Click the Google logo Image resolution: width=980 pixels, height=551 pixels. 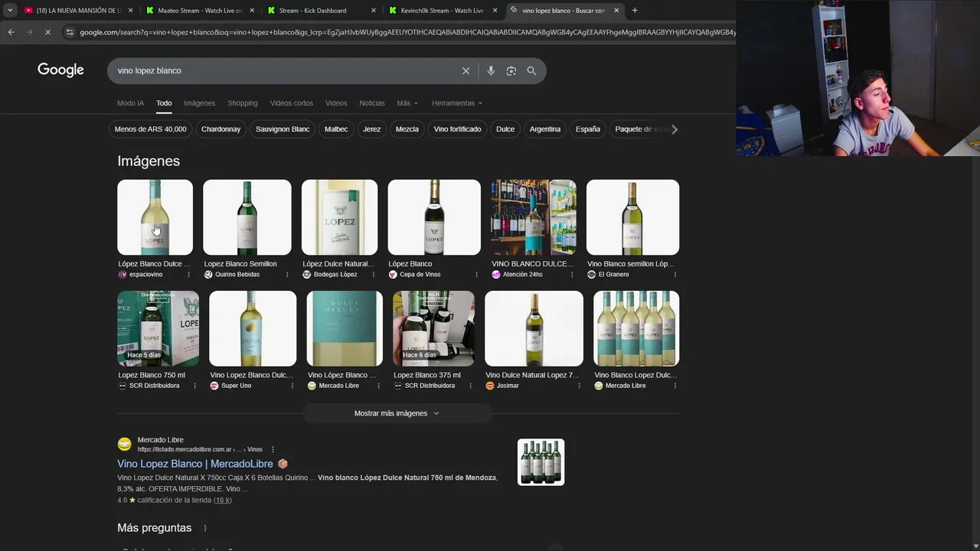(x=60, y=70)
